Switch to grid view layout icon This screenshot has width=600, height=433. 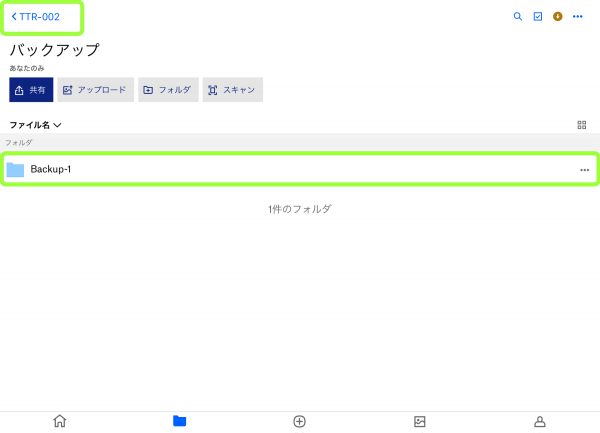click(582, 125)
